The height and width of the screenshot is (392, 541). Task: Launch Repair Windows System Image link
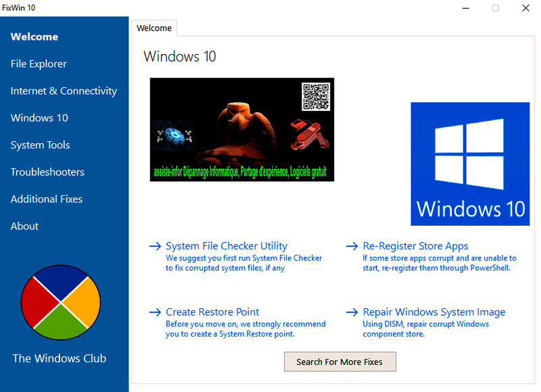point(434,312)
